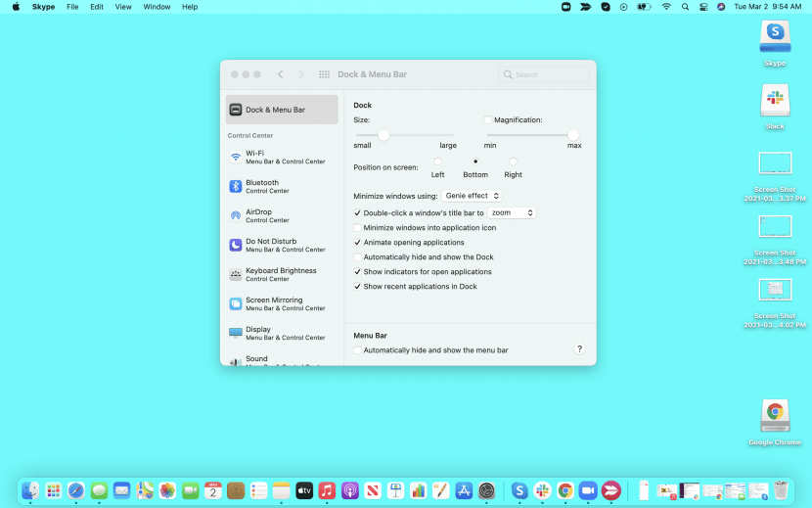Viewport: 812px width, 508px height.
Task: Open Keyboard Brightness sidebar item
Action: (x=236, y=274)
